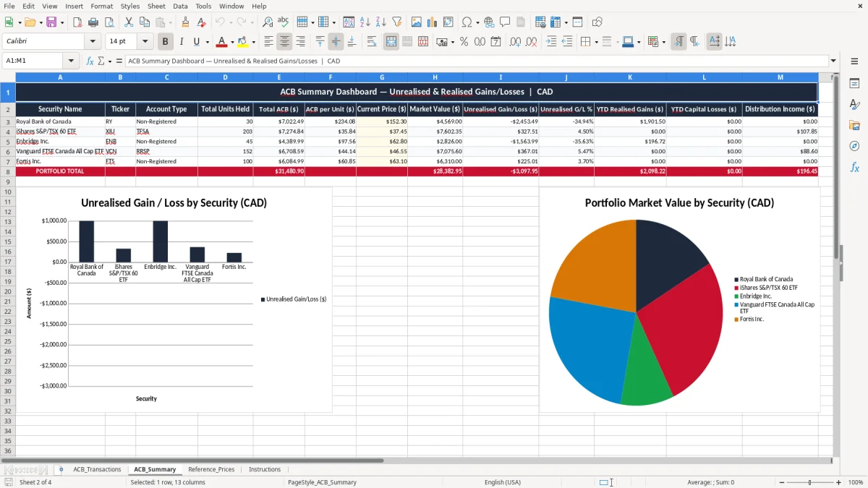Toggle Wrap Text
868x488 pixels.
(372, 42)
